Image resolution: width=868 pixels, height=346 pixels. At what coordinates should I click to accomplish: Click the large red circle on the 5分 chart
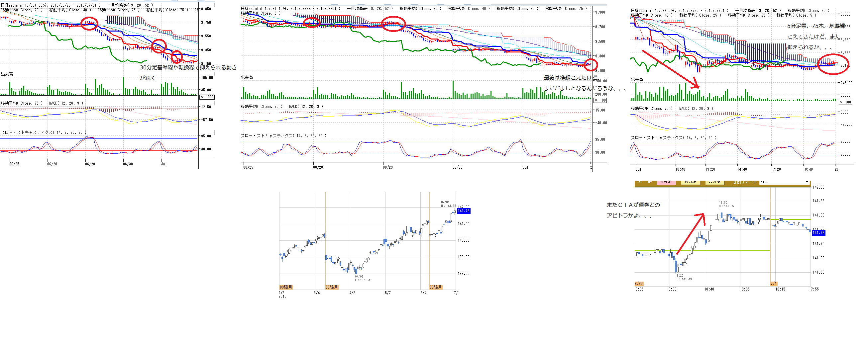click(x=833, y=64)
